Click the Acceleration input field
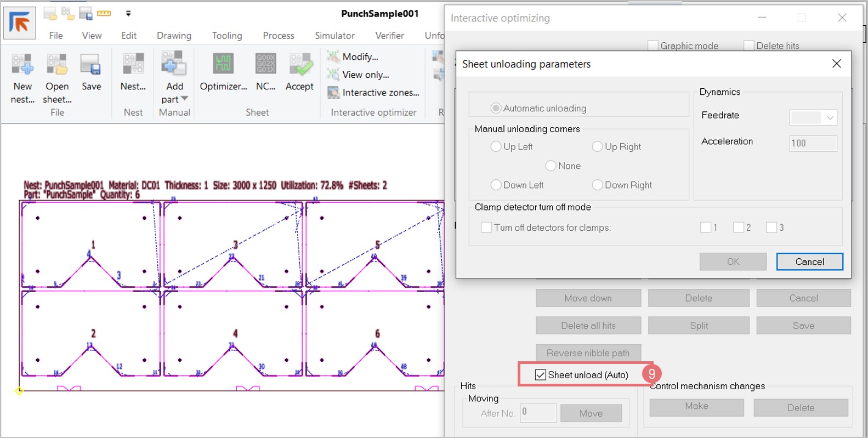This screenshot has width=868, height=438. point(813,144)
